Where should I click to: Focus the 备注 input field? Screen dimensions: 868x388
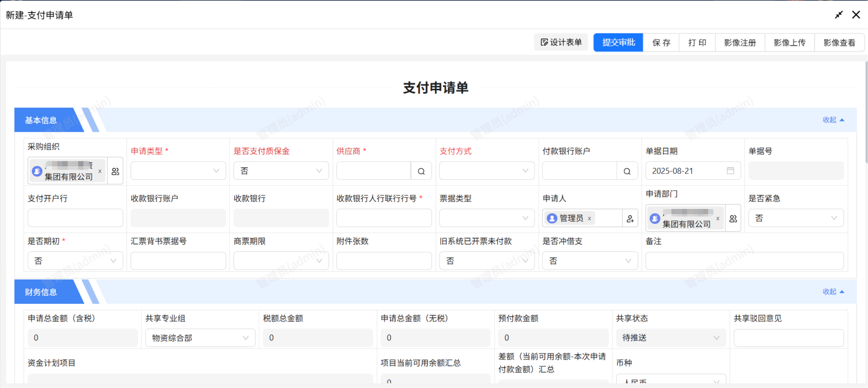tap(745, 261)
